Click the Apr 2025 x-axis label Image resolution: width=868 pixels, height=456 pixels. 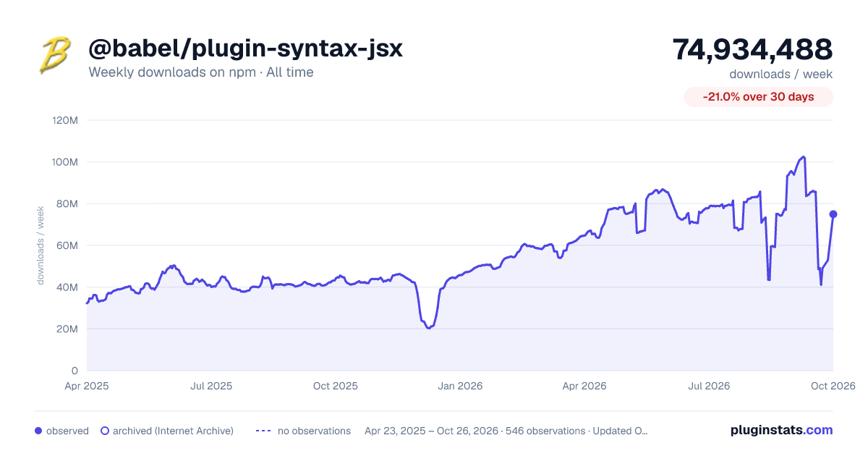coord(87,386)
